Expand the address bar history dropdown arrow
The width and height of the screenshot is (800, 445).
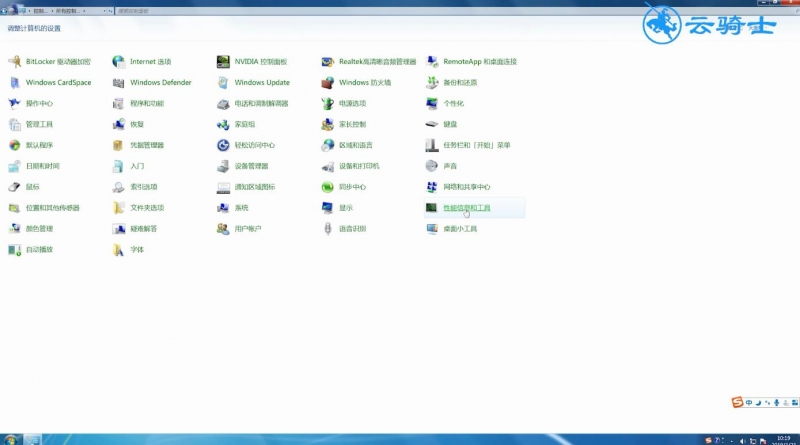105,11
